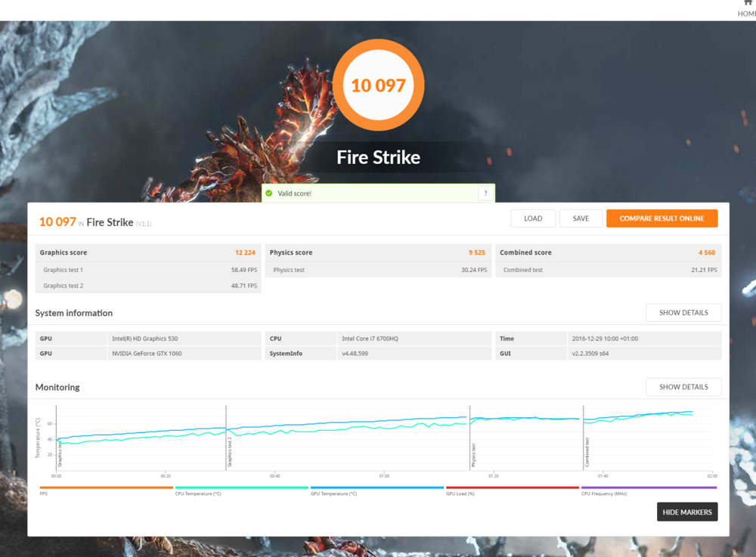Viewport: 756px width, 557px height.
Task: Click Compare Result Online
Action: point(661,218)
